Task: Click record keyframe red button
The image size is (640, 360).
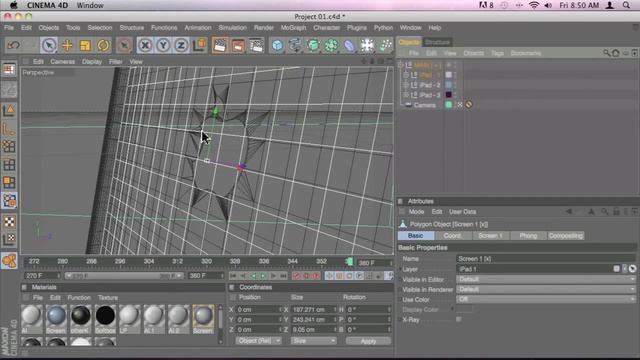Action: (297, 276)
